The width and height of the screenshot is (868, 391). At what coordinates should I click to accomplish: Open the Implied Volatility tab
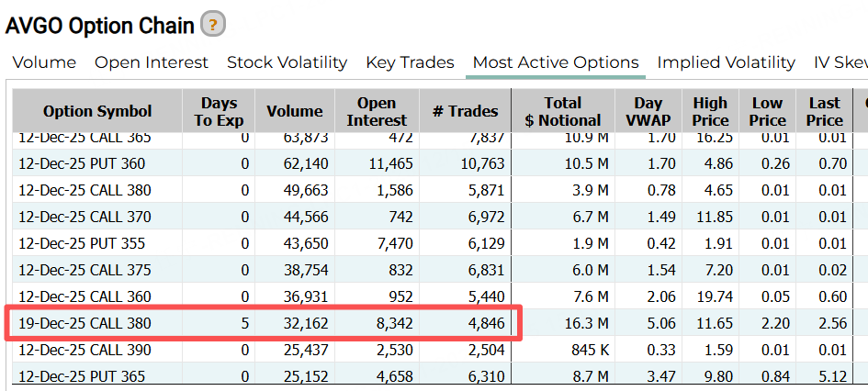(726, 62)
